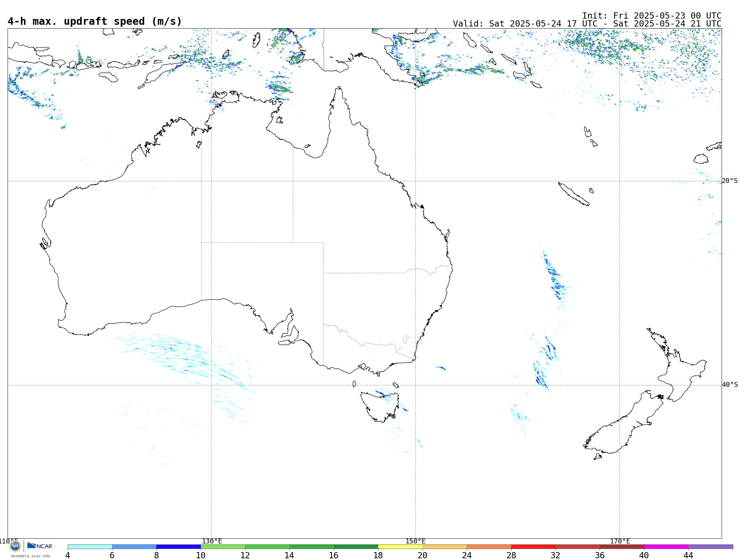Screen dimensions: 744x560
Task: Click the colorbar tick label '16'
Action: (334, 555)
